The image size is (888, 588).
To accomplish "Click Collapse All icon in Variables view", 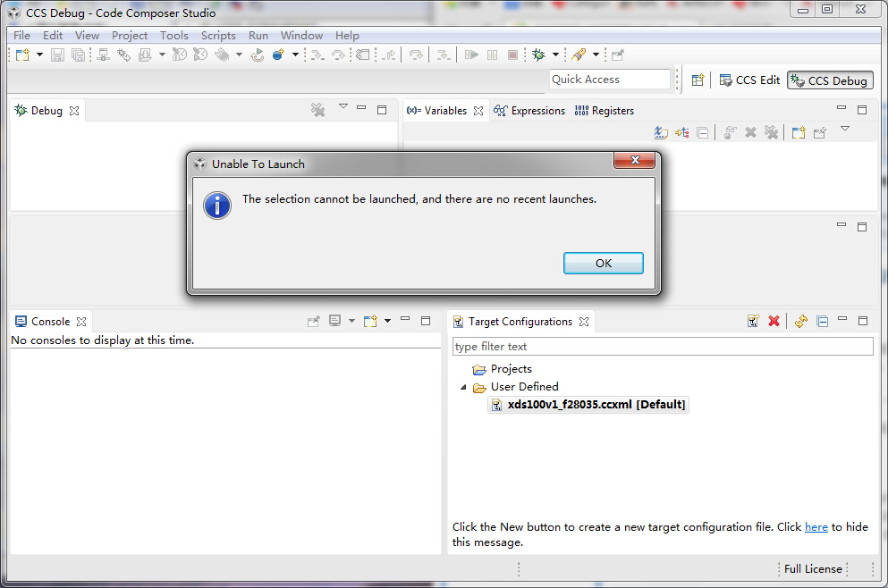I will [703, 133].
